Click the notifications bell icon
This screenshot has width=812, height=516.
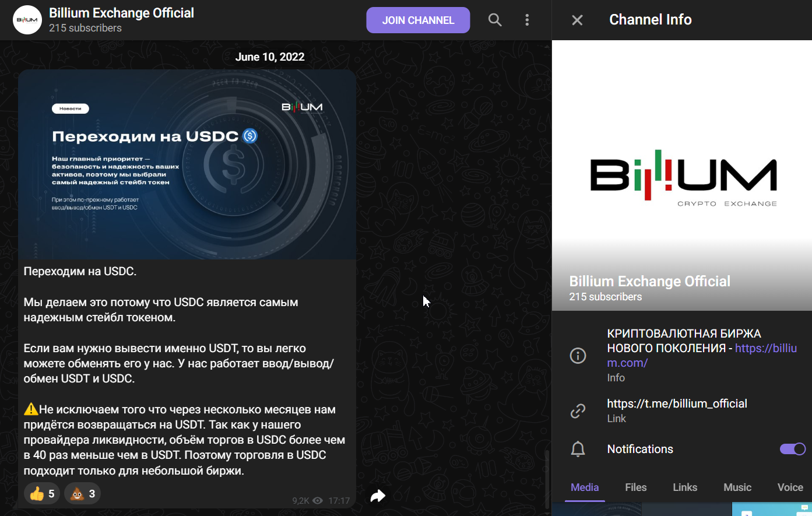coord(578,449)
